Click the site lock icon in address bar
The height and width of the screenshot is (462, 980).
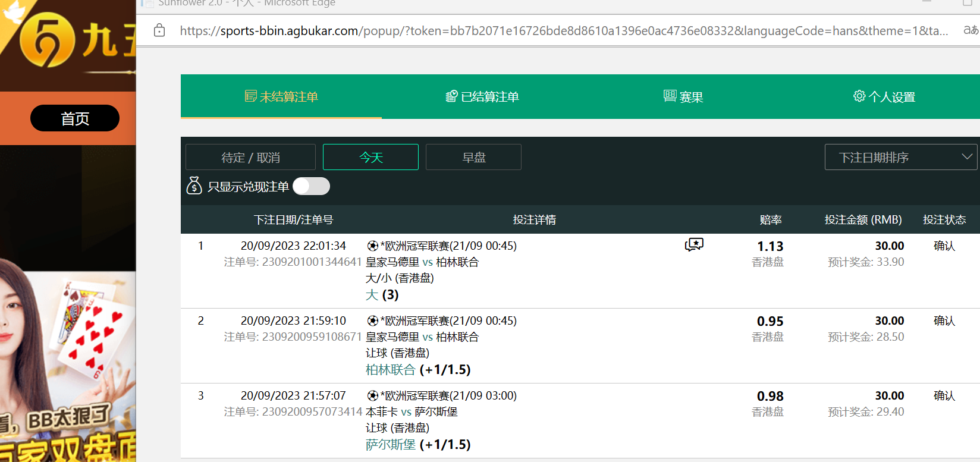tap(159, 30)
